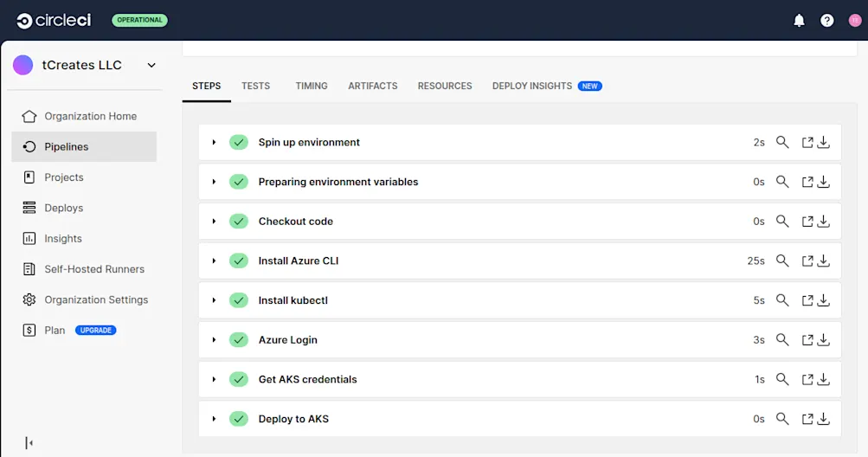The height and width of the screenshot is (457, 868).
Task: Open Deploy to AKS output in new tab
Action: click(807, 419)
